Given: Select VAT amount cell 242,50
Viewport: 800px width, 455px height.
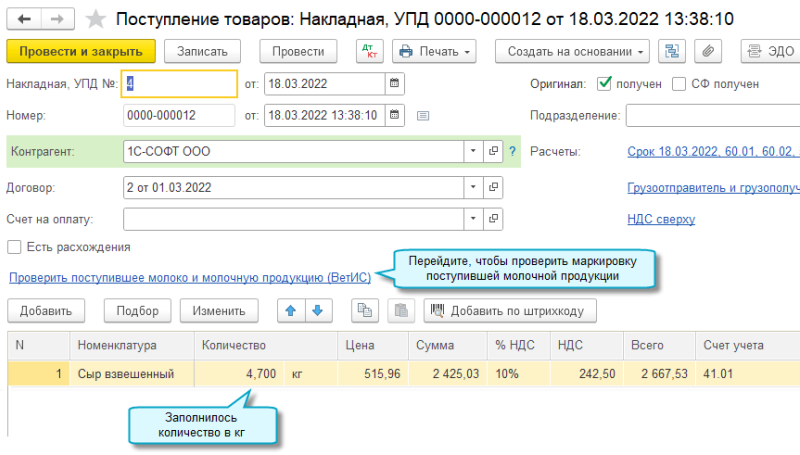Looking at the screenshot, I should 586,374.
